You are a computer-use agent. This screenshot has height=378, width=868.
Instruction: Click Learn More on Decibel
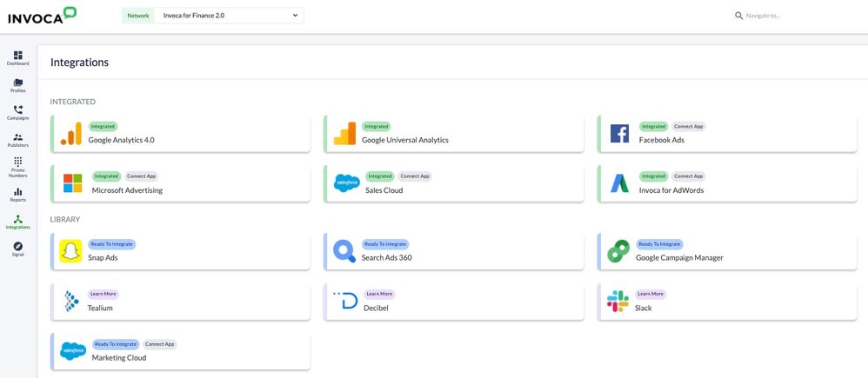(379, 294)
